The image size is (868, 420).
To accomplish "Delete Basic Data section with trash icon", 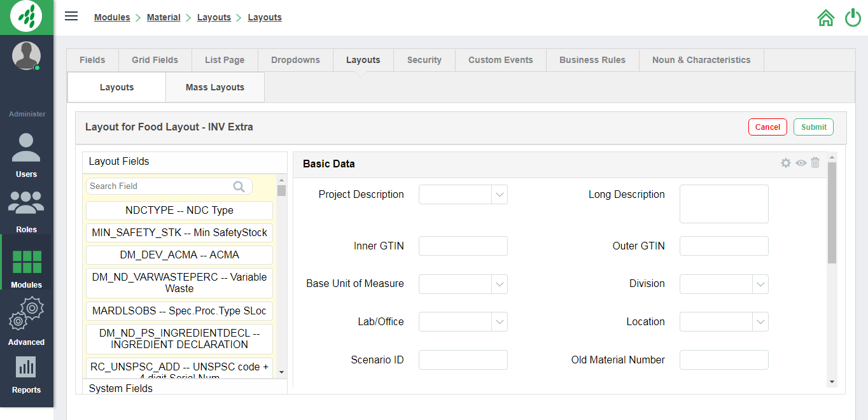I will [x=815, y=163].
